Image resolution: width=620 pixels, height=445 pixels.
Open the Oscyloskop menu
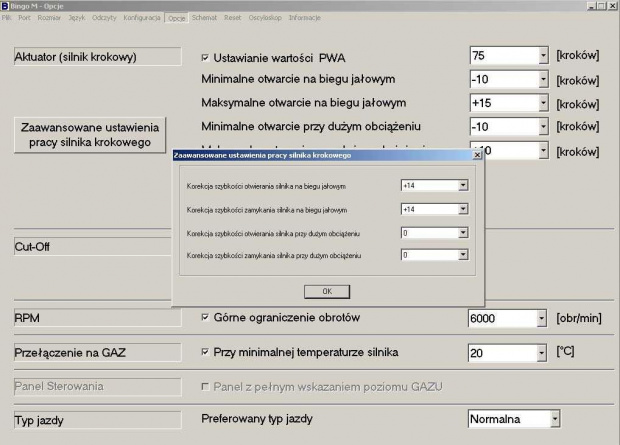pos(263,19)
